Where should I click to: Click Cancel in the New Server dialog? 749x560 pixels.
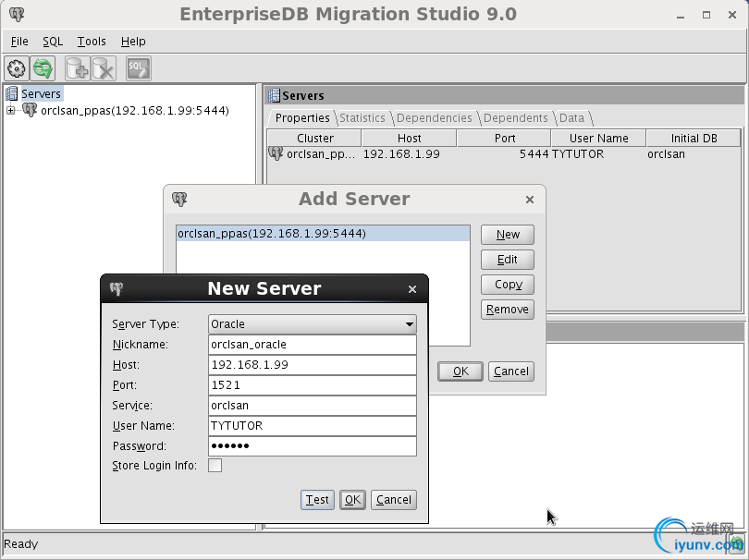tap(394, 500)
